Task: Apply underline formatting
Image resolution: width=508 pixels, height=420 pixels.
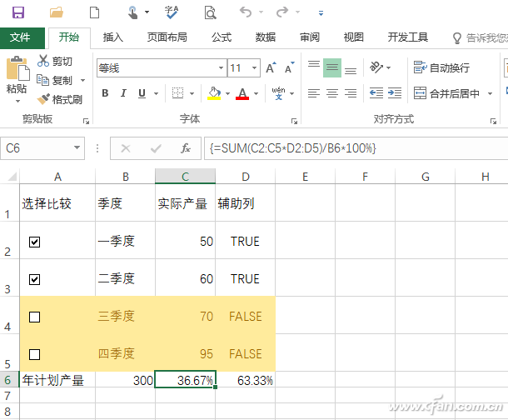Action: click(x=142, y=93)
